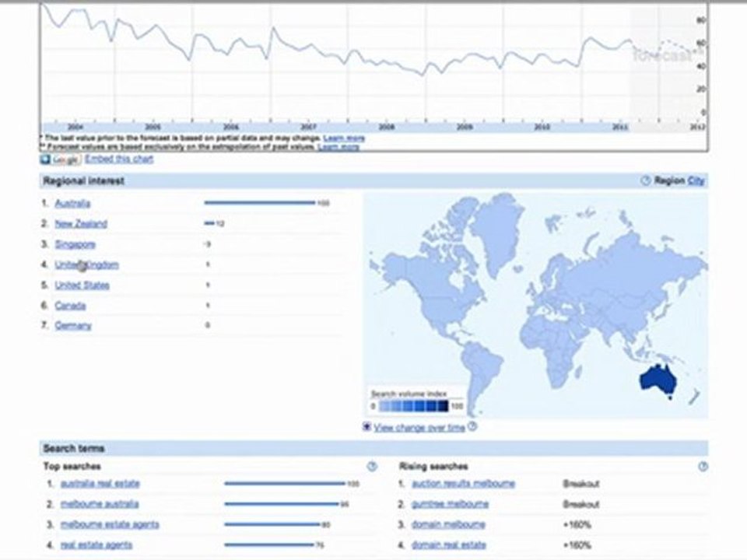747x560 pixels.
Task: Open top search melbourne estate agents
Action: click(110, 525)
